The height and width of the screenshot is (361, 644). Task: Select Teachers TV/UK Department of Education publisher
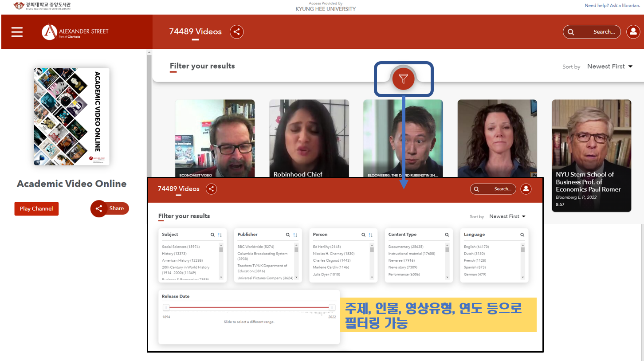[x=262, y=268]
